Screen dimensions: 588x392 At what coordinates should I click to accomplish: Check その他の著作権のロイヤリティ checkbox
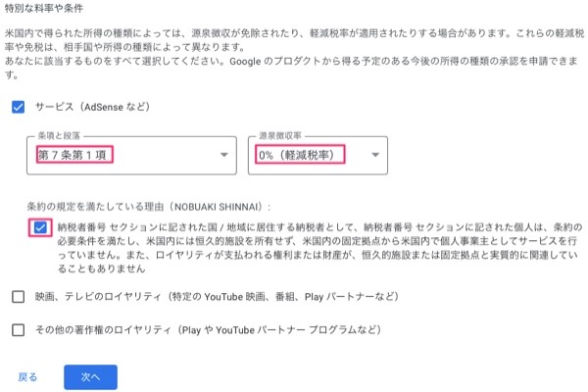point(18,330)
